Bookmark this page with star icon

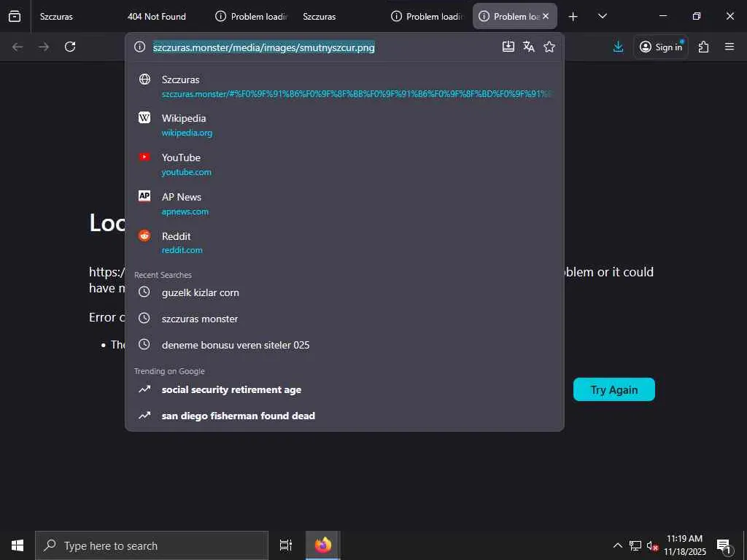point(549,47)
